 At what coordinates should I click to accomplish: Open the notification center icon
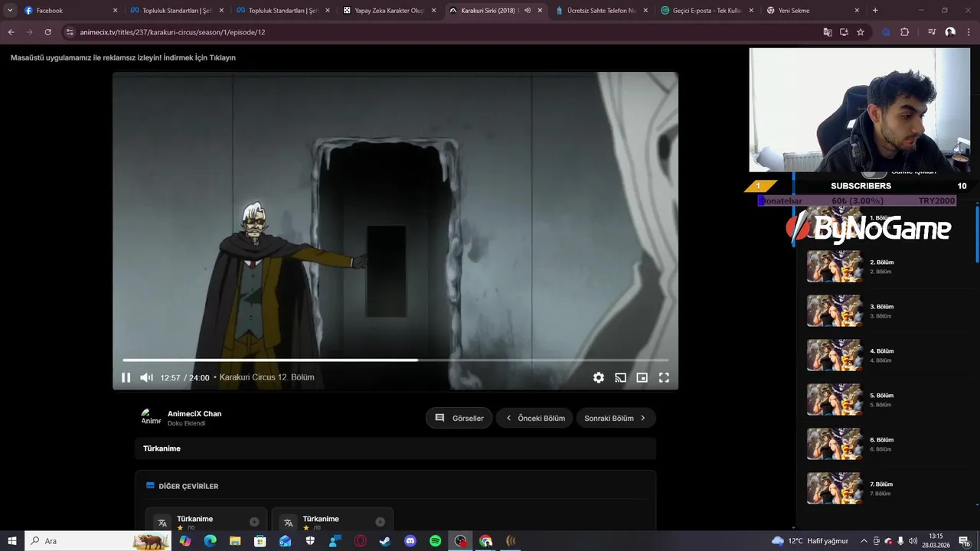965,541
